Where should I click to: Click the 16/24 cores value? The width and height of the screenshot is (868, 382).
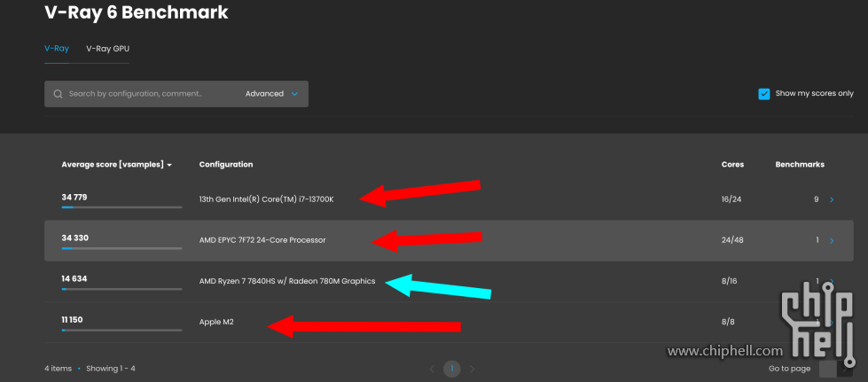[x=731, y=199]
